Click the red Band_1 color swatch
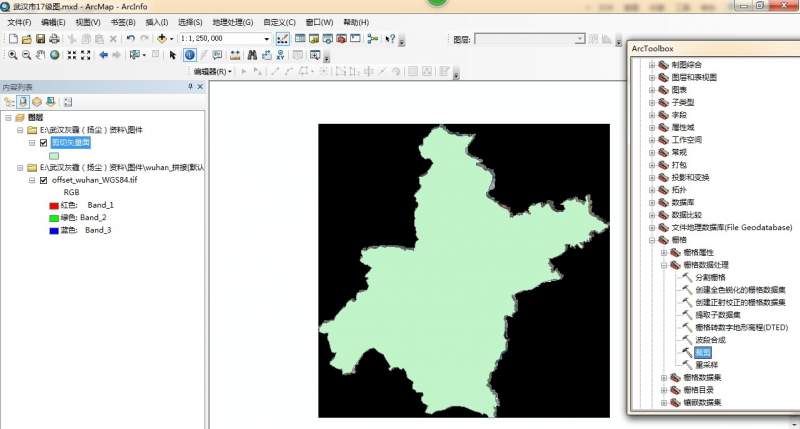This screenshot has width=800, height=429. [54, 206]
